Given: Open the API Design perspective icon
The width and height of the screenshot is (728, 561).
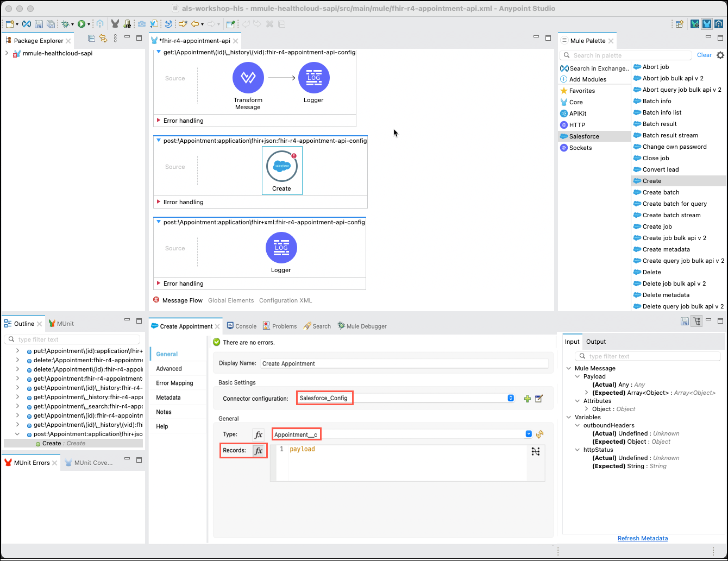Looking at the screenshot, I should [x=719, y=24].
